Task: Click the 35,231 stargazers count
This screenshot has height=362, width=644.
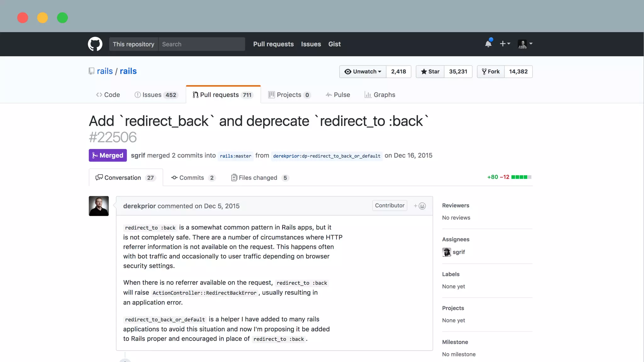Action: (x=458, y=72)
